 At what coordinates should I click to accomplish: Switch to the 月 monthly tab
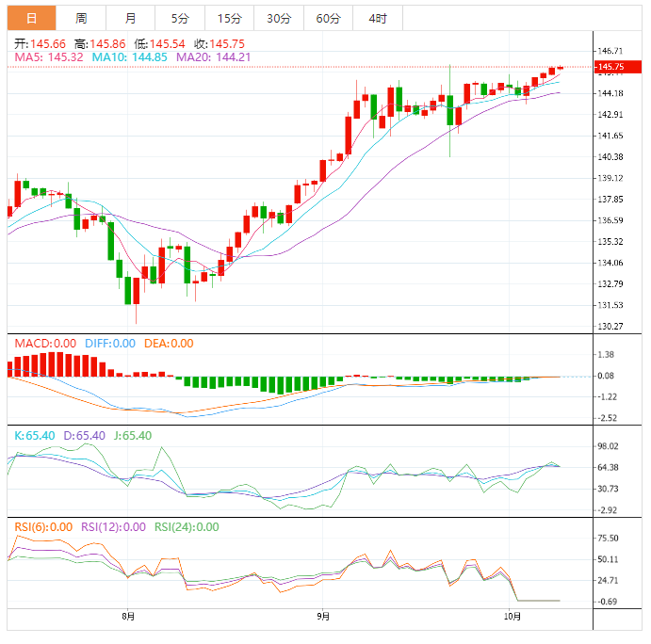click(x=130, y=18)
